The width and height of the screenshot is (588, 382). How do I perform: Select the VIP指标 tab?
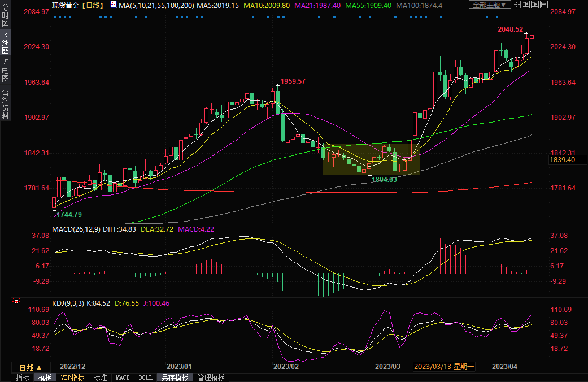[x=72, y=377]
